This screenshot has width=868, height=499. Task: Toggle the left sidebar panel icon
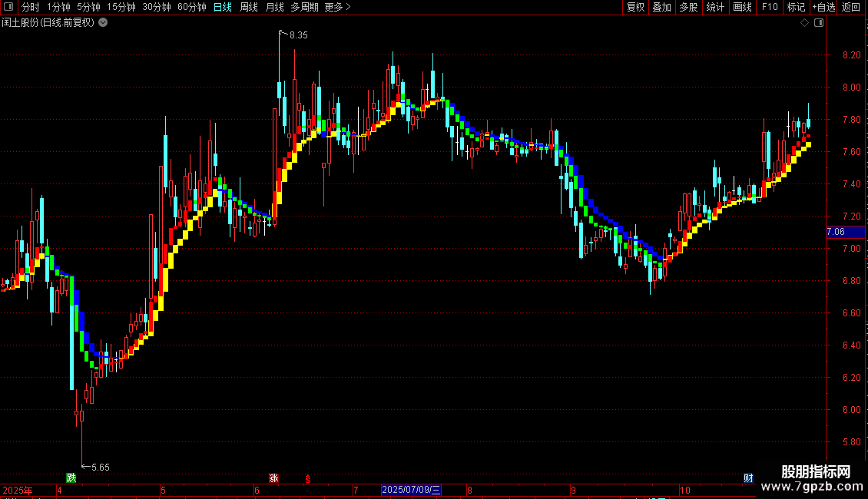(8, 7)
